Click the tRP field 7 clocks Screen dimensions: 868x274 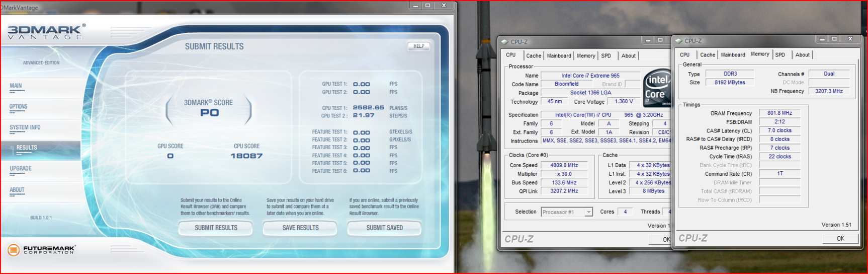click(x=779, y=148)
